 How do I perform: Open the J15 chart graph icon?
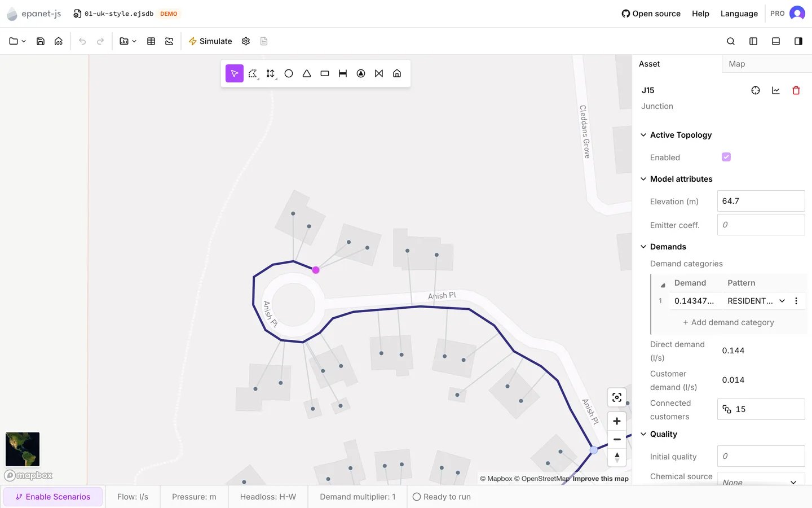(776, 90)
